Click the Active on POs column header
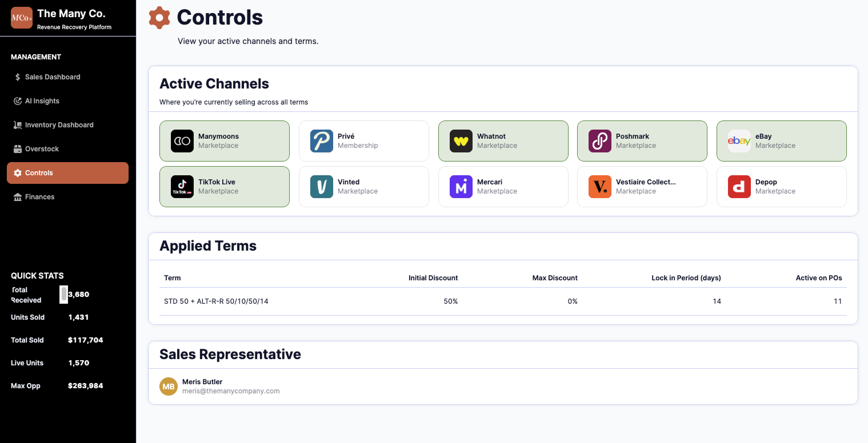 pyautogui.click(x=819, y=278)
